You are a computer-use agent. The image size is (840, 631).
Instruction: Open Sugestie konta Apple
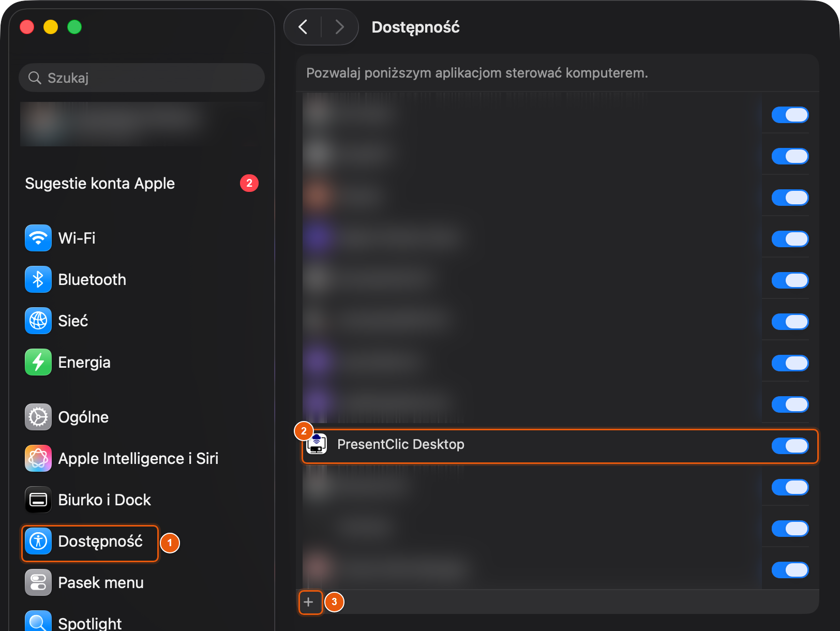100,183
